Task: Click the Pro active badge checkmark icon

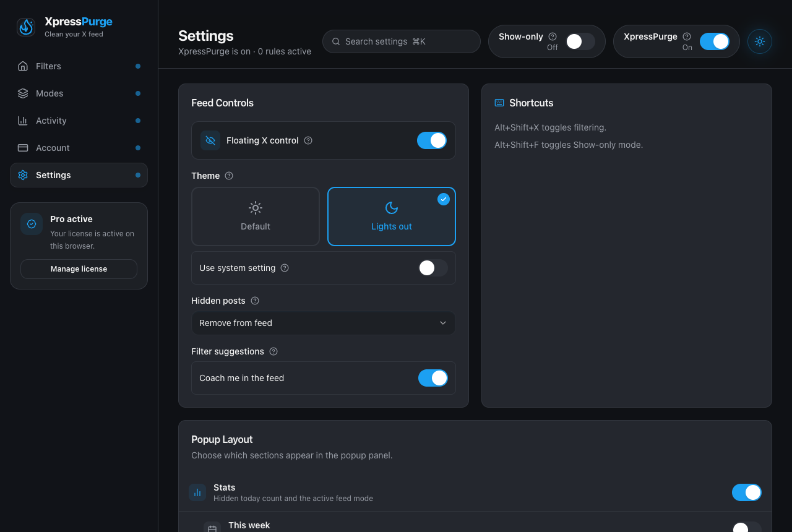Action: tap(32, 224)
